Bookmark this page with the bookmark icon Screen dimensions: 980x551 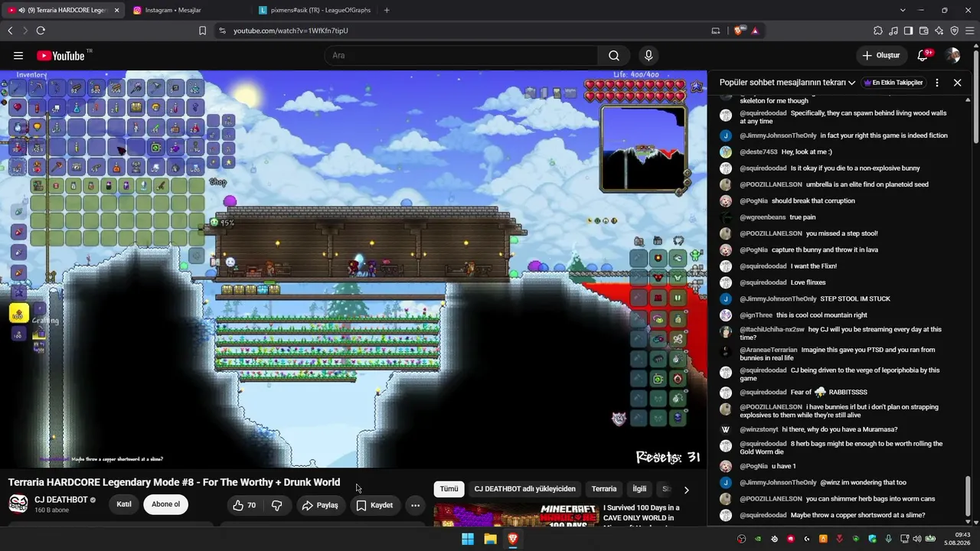pyautogui.click(x=202, y=31)
